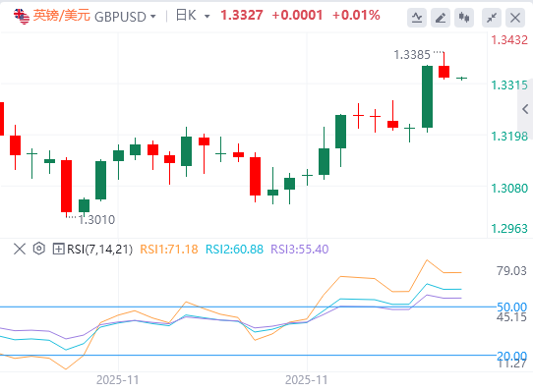Select the drawing pencil tool

click(441, 18)
